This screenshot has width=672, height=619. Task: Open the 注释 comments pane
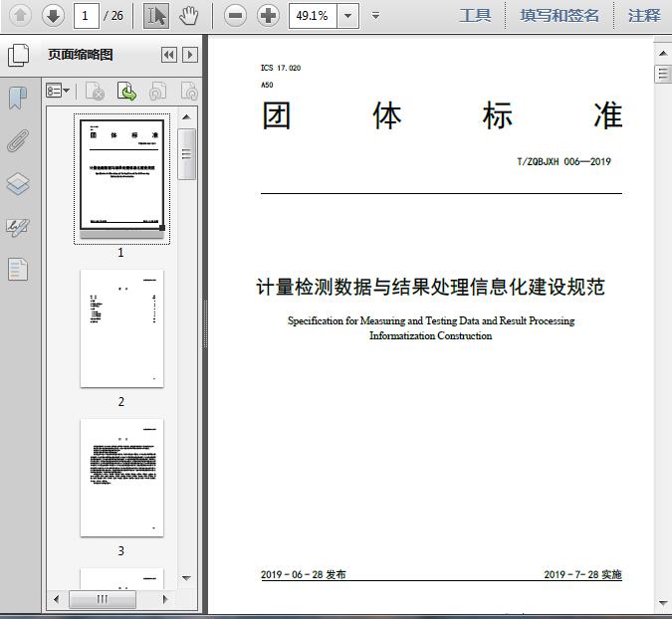[644, 15]
